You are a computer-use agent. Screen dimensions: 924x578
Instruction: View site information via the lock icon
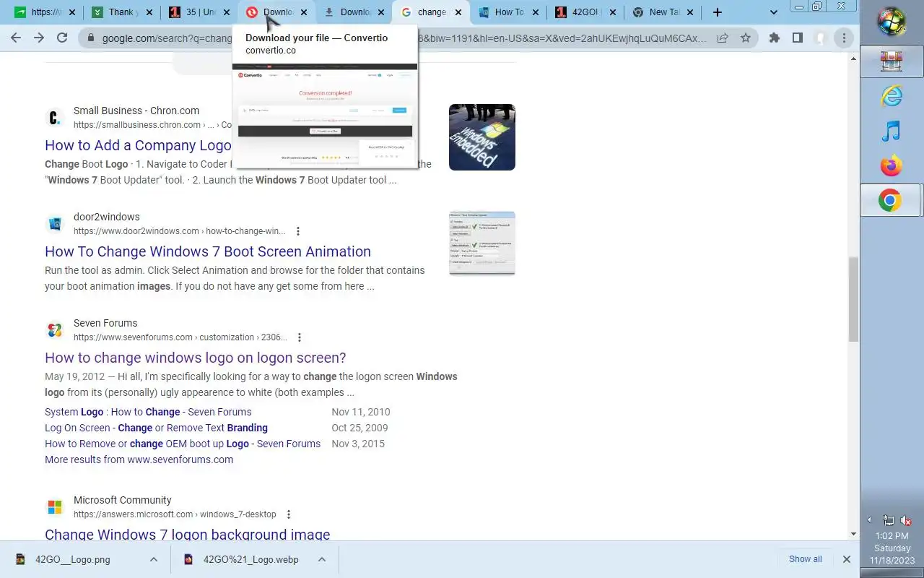coord(90,38)
